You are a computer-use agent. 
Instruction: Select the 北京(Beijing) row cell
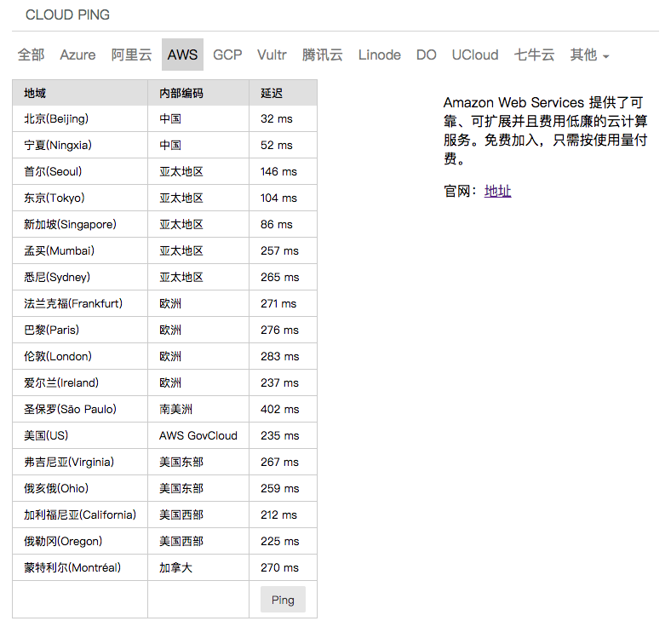tap(80, 118)
